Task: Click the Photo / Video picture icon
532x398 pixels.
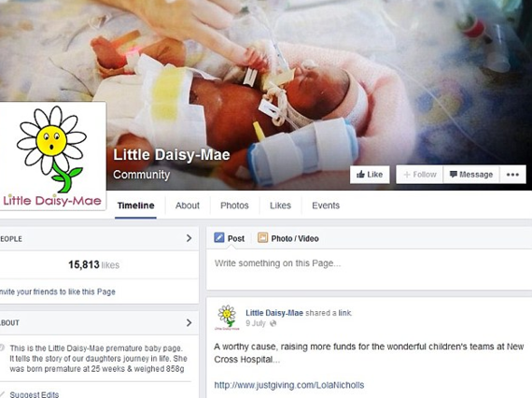Action: (262, 237)
